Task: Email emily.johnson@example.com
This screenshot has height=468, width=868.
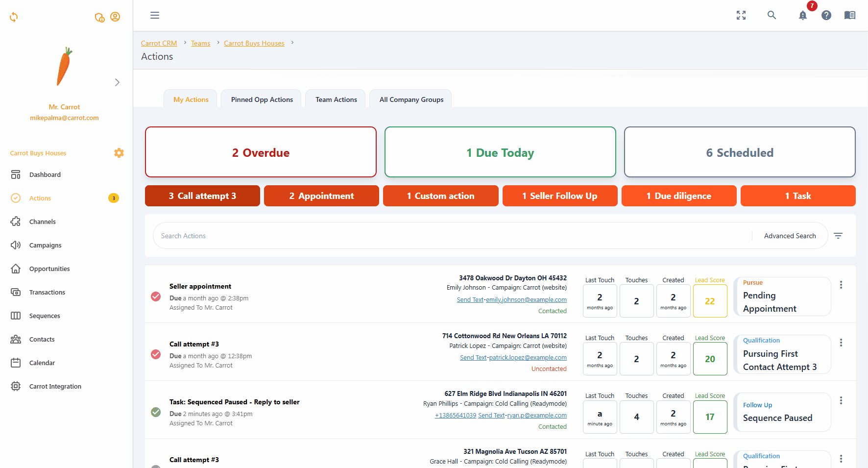Action: click(526, 300)
